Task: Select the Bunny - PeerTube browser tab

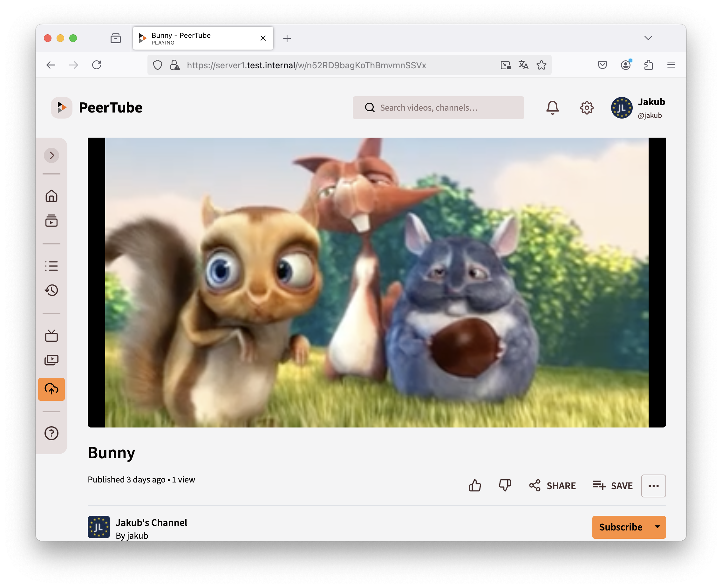Action: (196, 38)
